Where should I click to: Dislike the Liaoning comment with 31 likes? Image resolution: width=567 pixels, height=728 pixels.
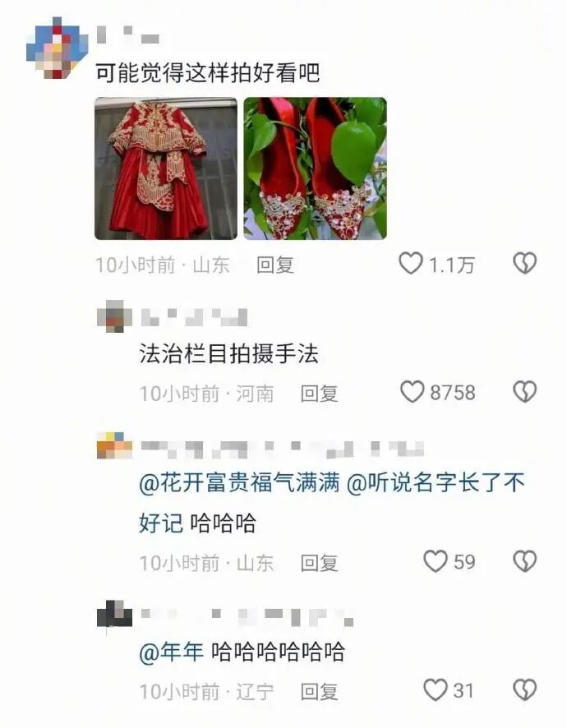click(525, 690)
